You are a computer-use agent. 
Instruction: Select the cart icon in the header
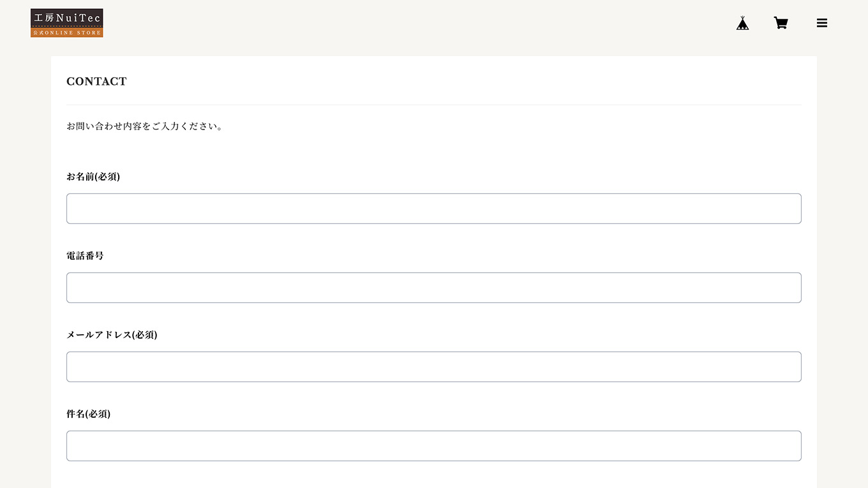click(x=781, y=22)
